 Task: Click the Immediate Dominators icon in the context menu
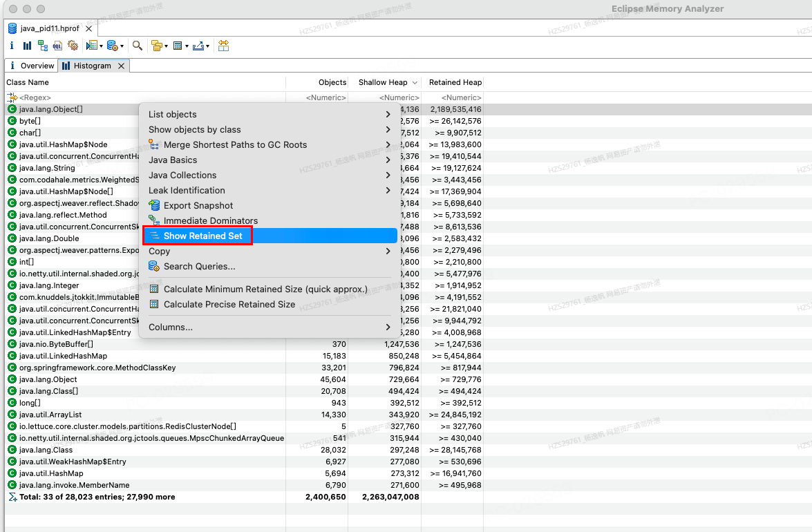coord(154,220)
